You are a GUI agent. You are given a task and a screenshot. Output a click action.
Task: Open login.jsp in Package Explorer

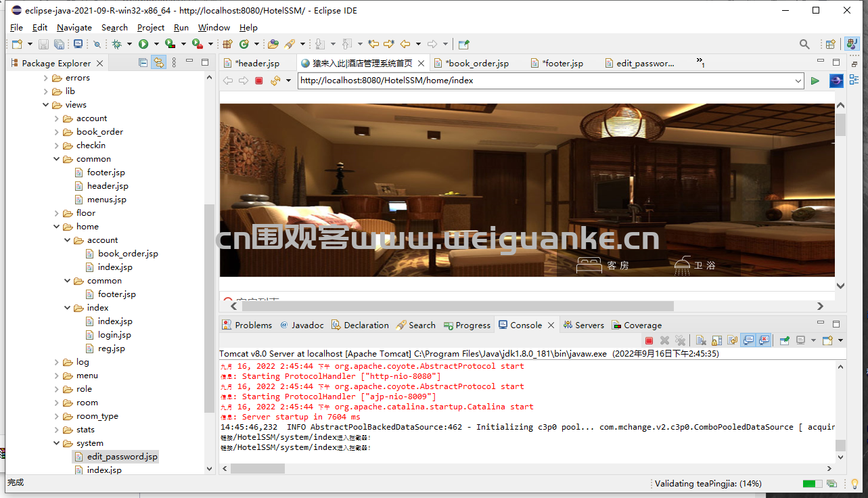pos(114,335)
